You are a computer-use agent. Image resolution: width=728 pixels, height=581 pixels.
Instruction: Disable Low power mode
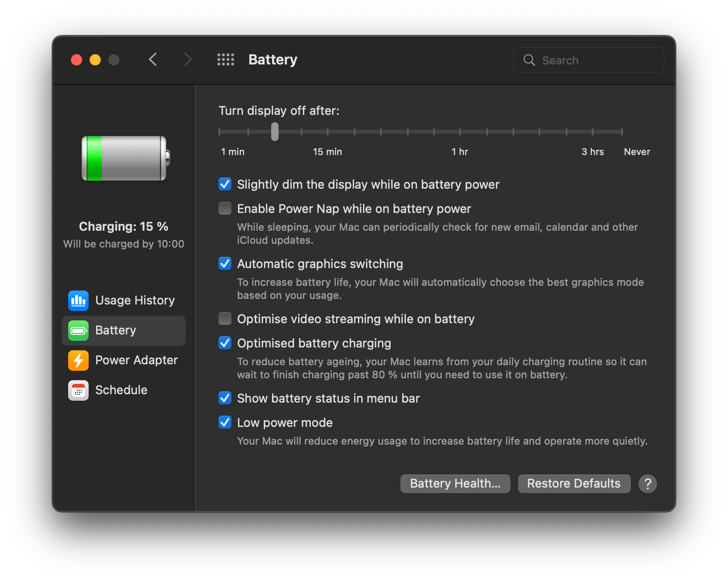coord(224,422)
